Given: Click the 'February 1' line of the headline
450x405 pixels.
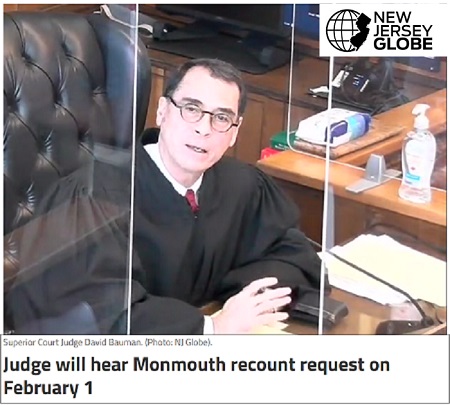Looking at the screenshot, I should 48,388.
